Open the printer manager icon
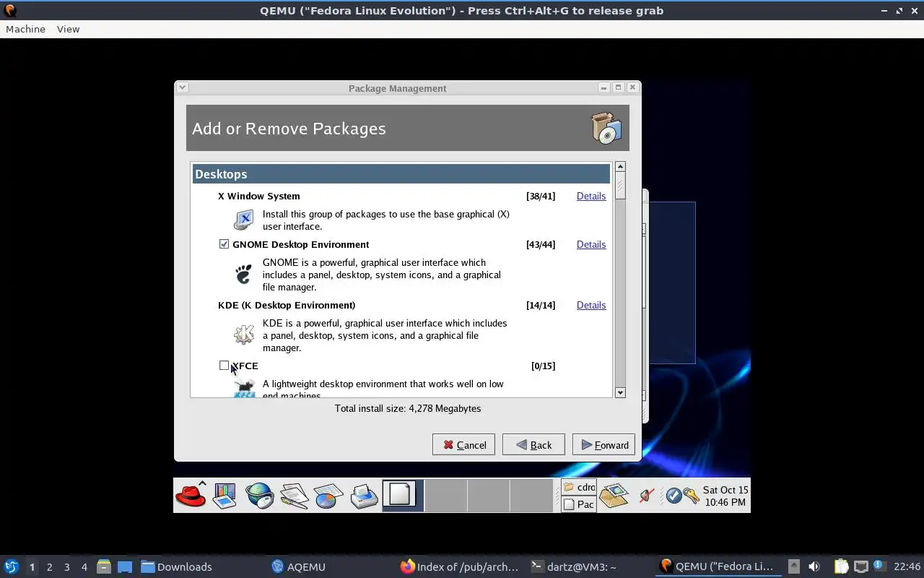This screenshot has width=924, height=578. pos(364,496)
